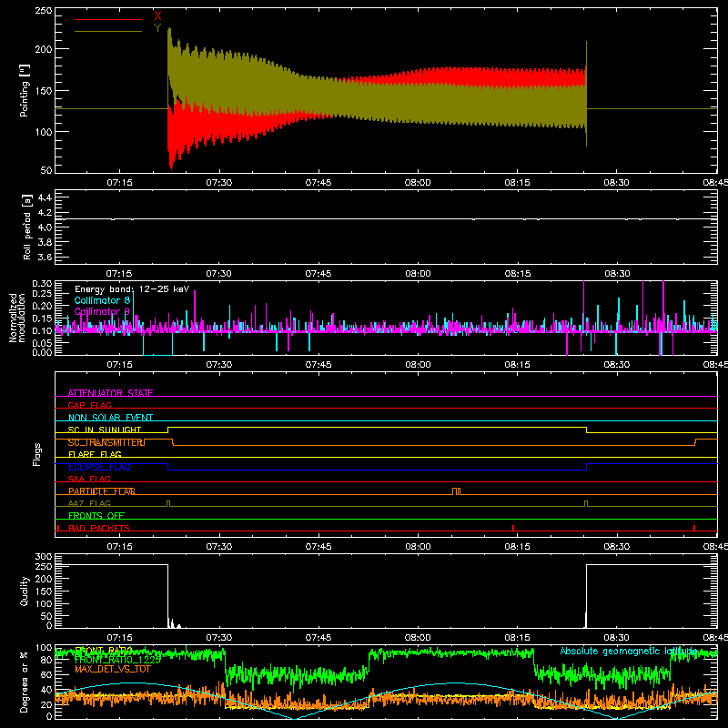Click the AAZ_FLAG pulse near 07:22
This screenshot has width=728, height=728.
(168, 504)
